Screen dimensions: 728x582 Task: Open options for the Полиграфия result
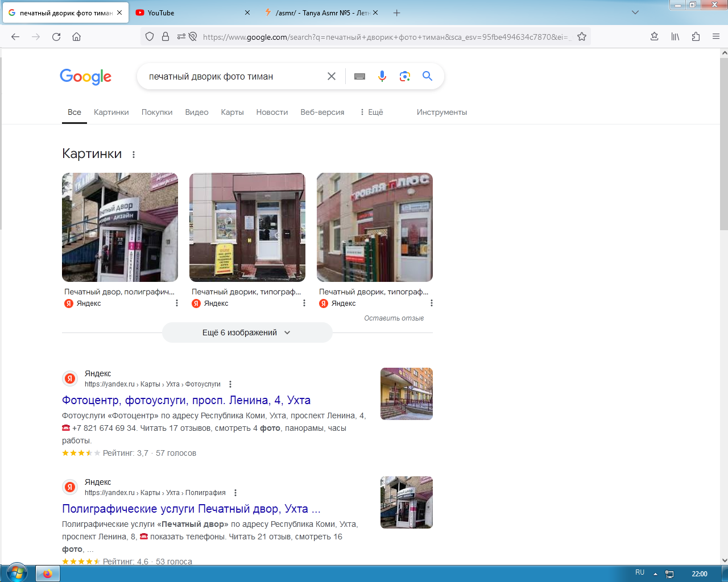click(235, 493)
